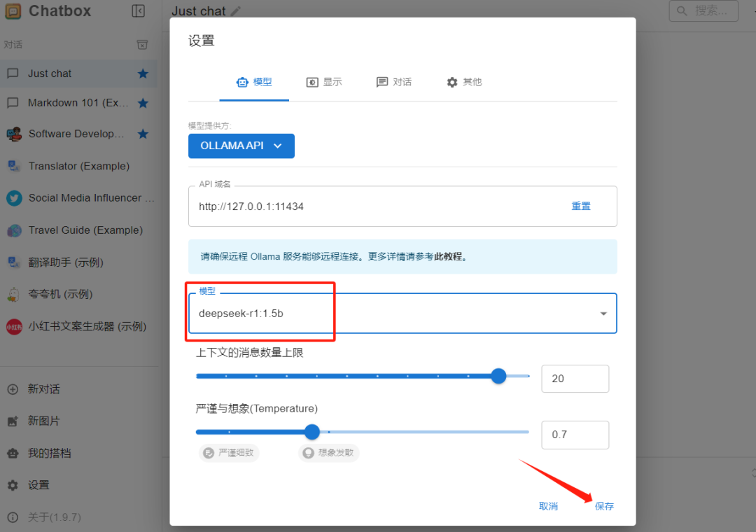
Task: Click the robot icon beside 我的搭档
Action: point(13,454)
